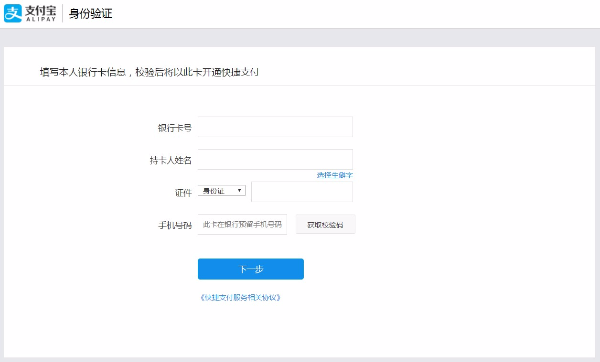Click the 获取校验码 verification code button
Image resolution: width=600 pixels, height=362 pixels.
point(325,225)
